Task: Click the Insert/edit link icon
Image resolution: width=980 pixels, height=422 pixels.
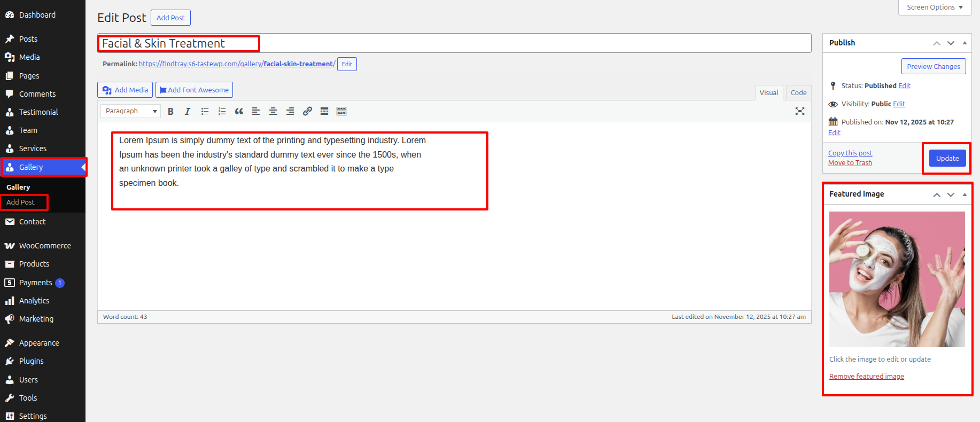Action: click(x=307, y=111)
